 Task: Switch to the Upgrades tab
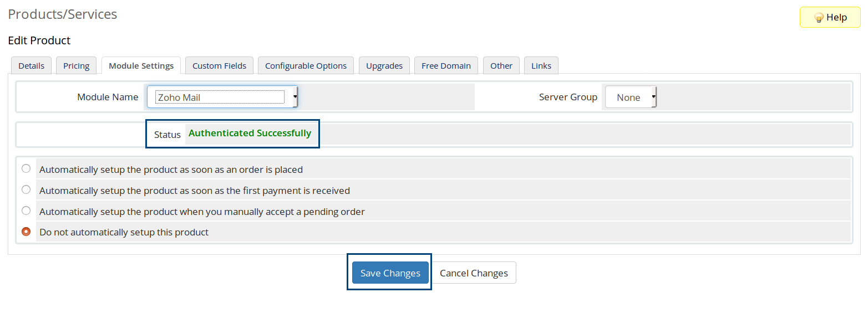pos(384,65)
